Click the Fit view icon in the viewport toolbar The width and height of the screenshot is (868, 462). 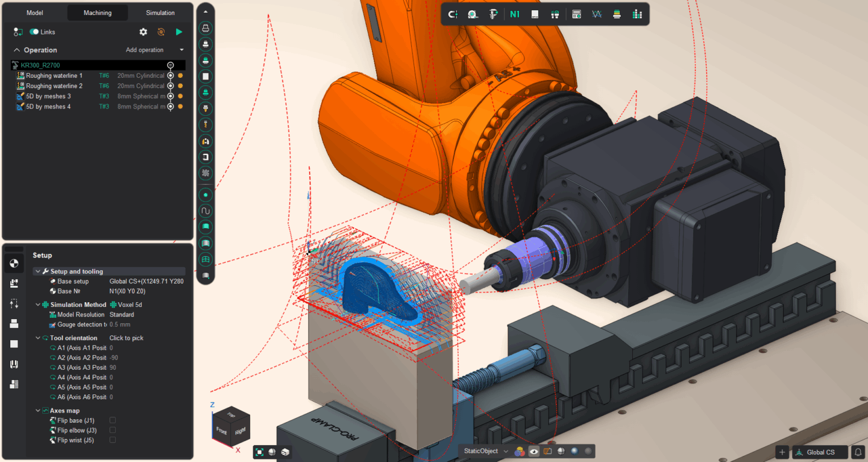pos(259,451)
